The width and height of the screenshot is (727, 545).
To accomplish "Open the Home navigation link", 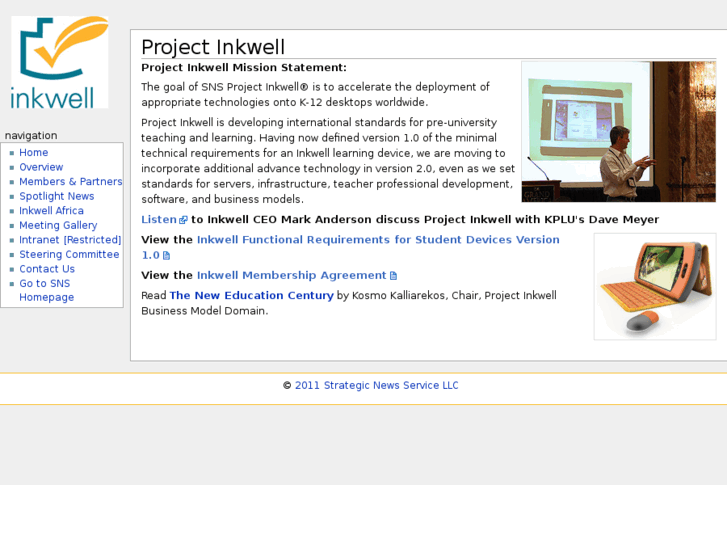I will pos(33,153).
